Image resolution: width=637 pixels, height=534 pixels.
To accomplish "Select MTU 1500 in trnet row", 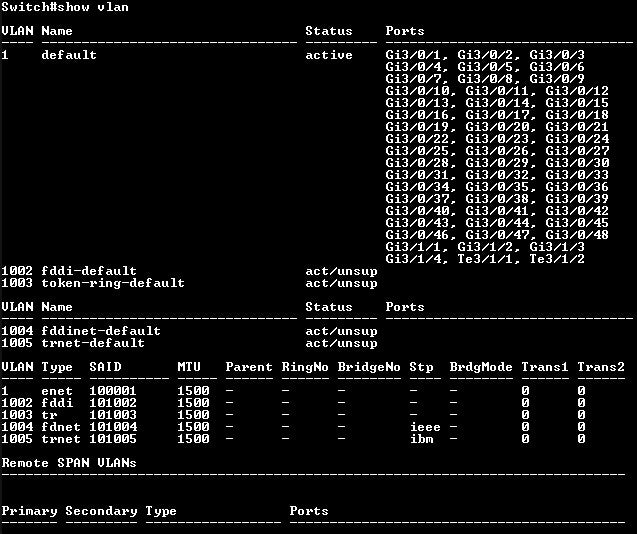I will click(x=193, y=439).
